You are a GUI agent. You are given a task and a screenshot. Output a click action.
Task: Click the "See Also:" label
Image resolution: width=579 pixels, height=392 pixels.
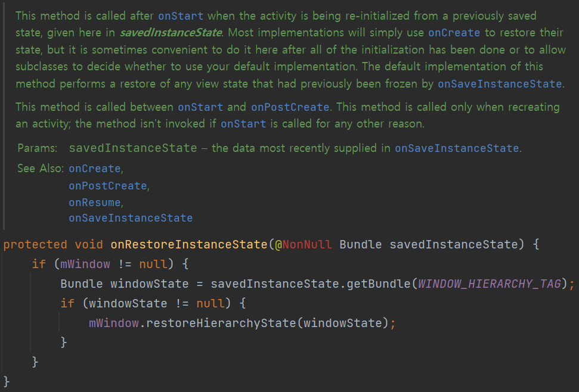41,169
